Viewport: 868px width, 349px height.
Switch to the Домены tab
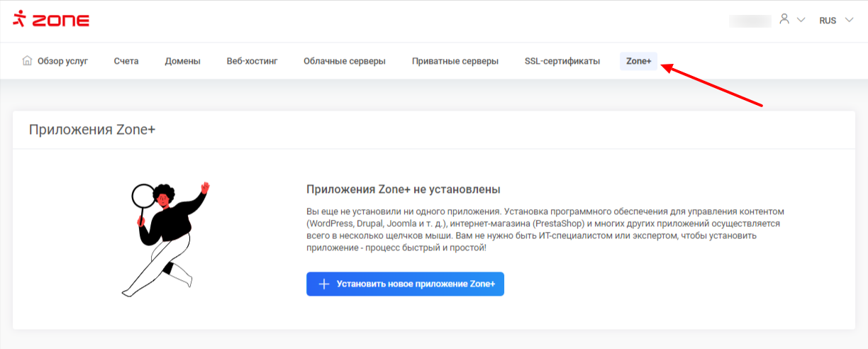tap(182, 61)
